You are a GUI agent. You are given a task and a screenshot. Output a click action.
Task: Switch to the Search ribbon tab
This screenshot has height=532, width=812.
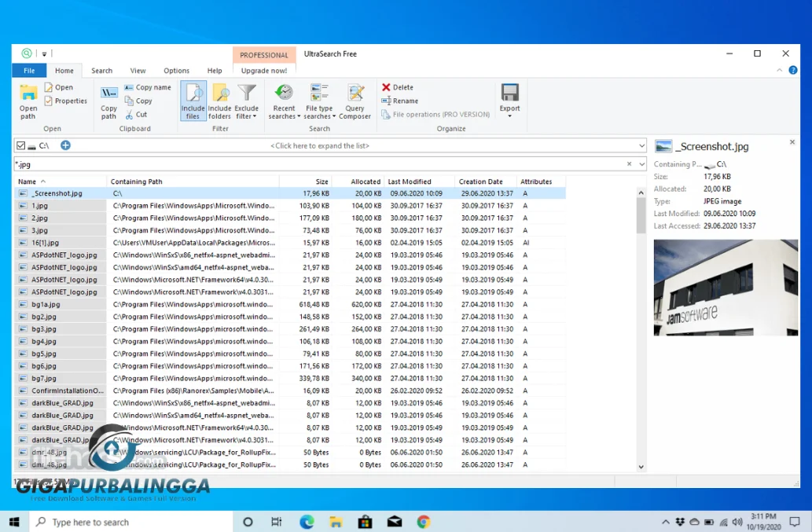[x=102, y=71]
